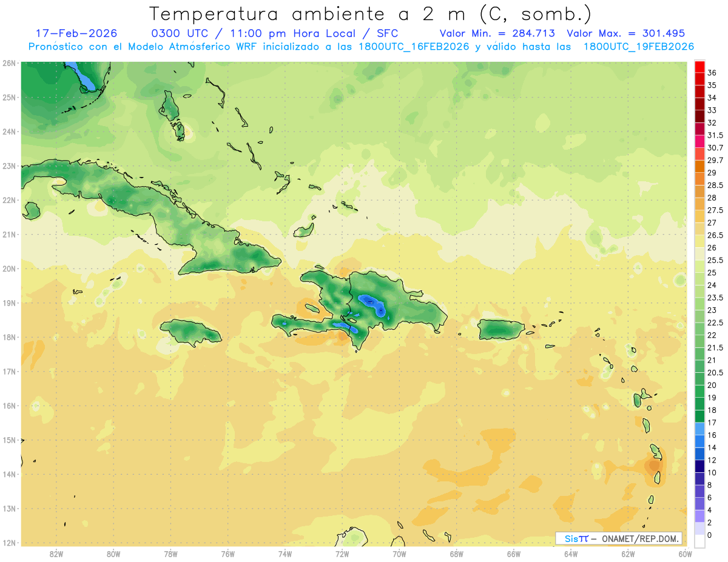Click the 60W longitude label
Viewport: 728px width, 562px height.
coord(685,554)
